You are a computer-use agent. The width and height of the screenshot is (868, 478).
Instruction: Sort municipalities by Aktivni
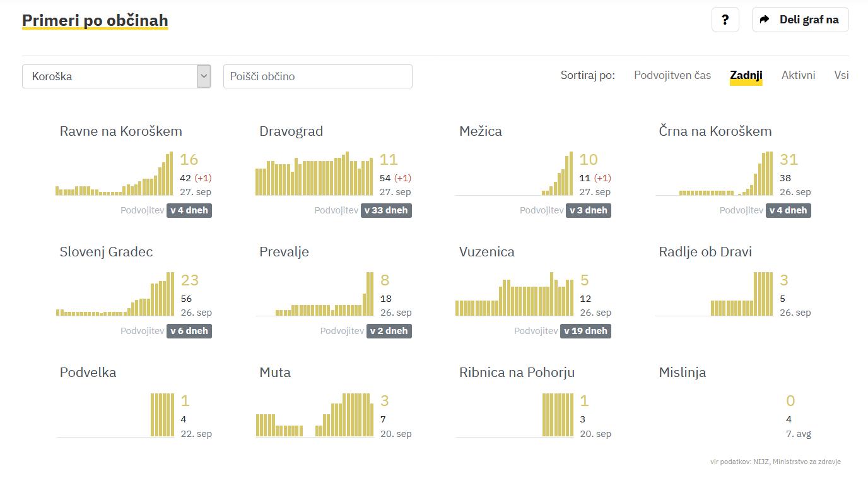click(798, 75)
